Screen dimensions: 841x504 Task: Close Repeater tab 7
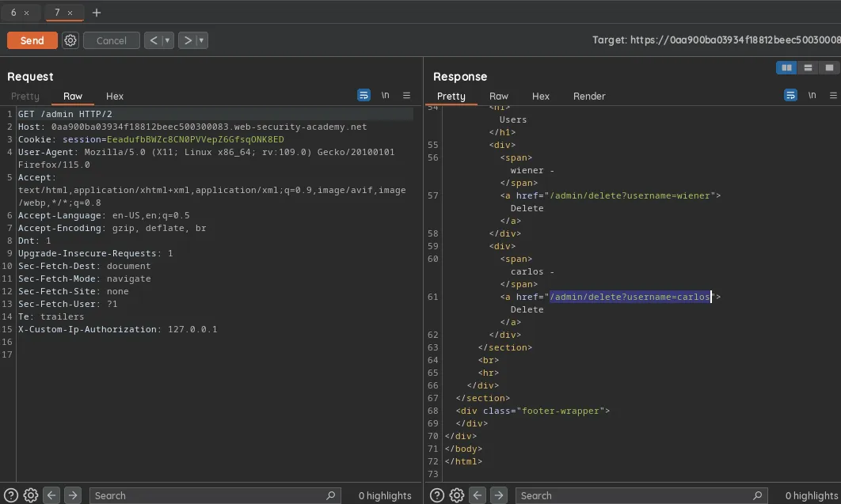click(70, 13)
